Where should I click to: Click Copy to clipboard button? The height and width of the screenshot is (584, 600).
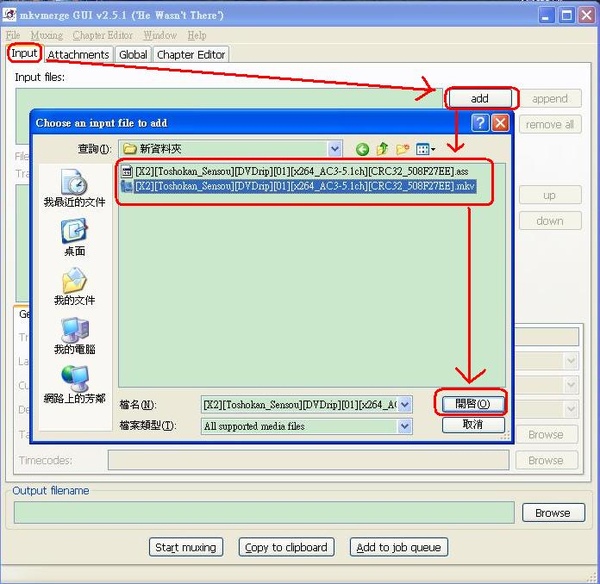coord(286,547)
